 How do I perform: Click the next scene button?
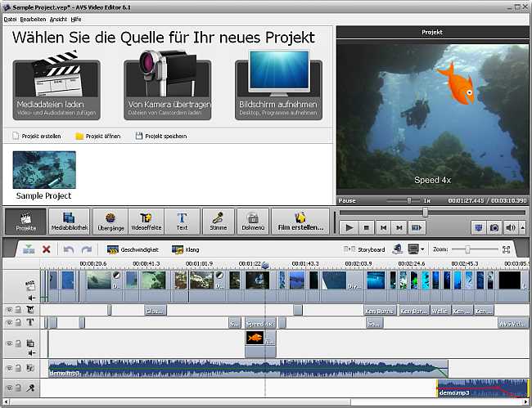pyautogui.click(x=417, y=228)
